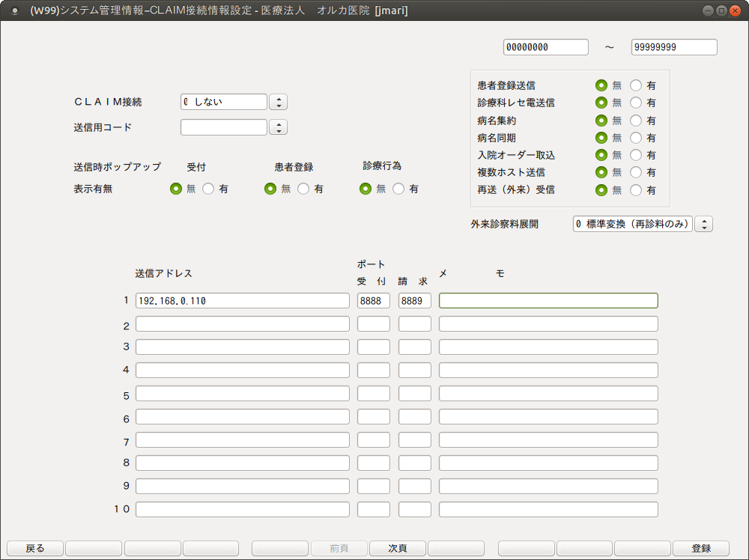Select 無 for 診療科レセ電送信
The height and width of the screenshot is (560, 749).
pos(601,103)
